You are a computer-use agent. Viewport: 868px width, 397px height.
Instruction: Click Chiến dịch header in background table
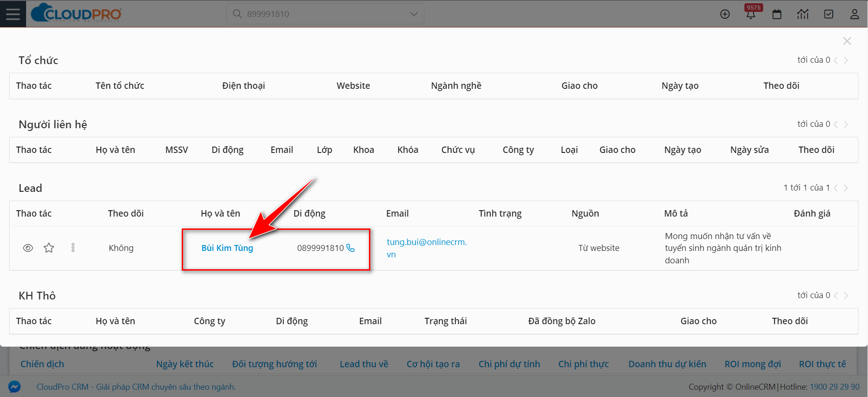click(42, 364)
